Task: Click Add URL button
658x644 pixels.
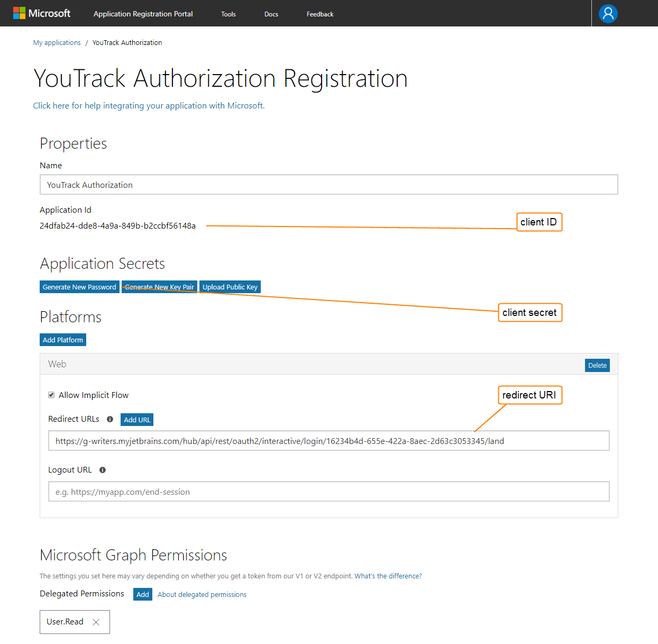Action: pyautogui.click(x=137, y=420)
